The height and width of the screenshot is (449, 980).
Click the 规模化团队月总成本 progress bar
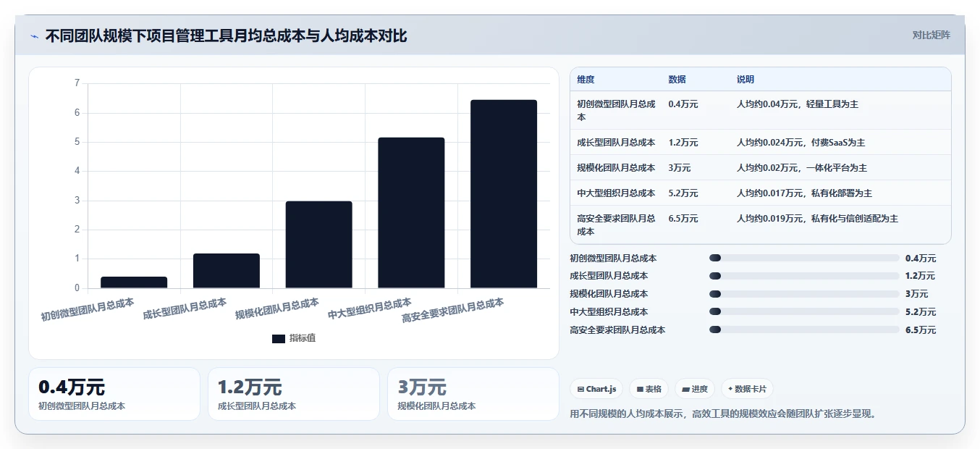point(804,294)
